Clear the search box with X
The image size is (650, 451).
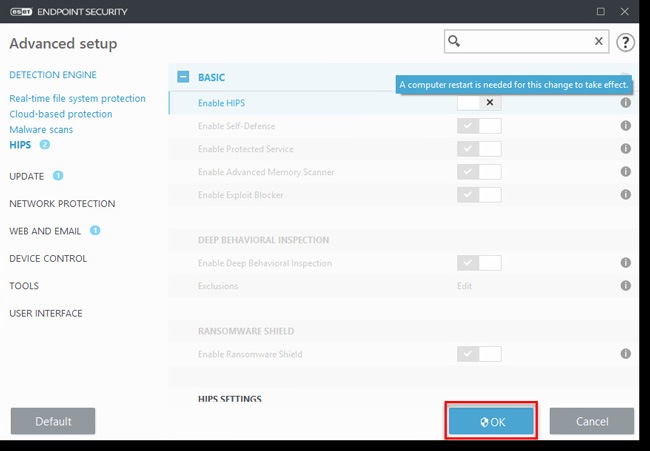[x=599, y=41]
